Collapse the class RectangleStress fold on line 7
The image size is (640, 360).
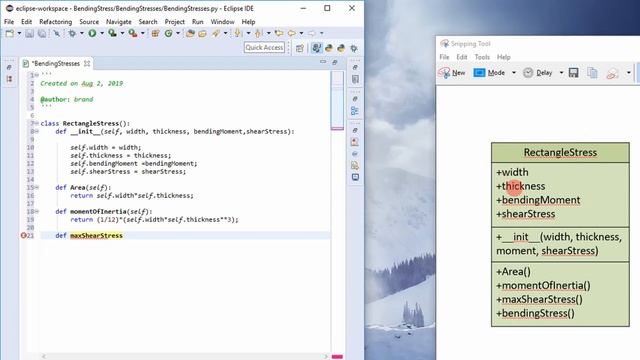[x=36, y=123]
